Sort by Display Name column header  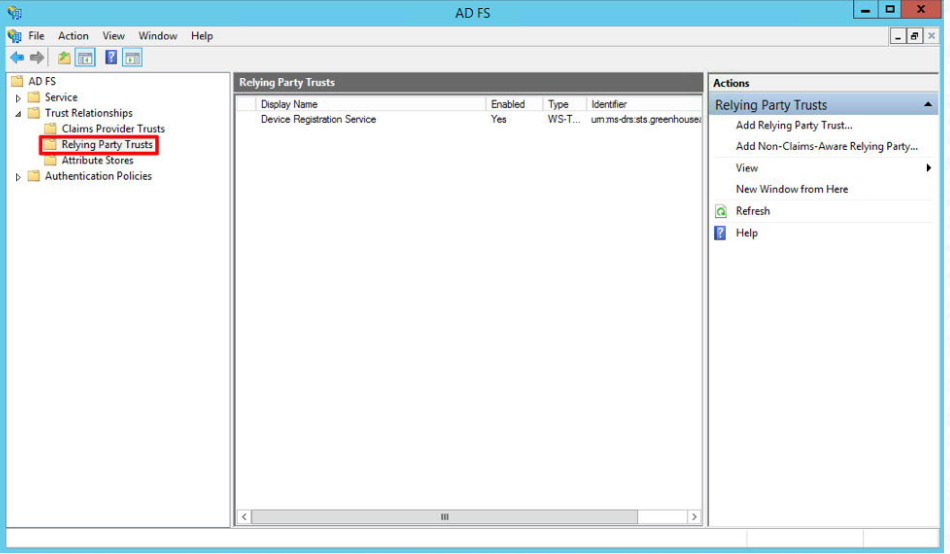click(371, 104)
